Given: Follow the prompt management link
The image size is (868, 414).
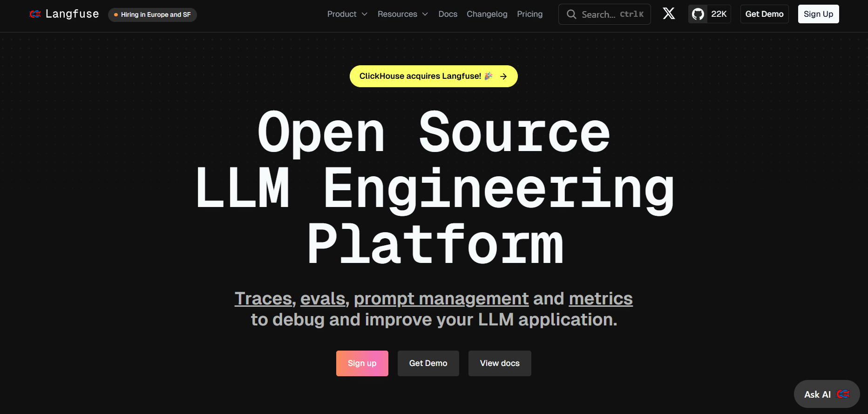Looking at the screenshot, I should point(441,298).
